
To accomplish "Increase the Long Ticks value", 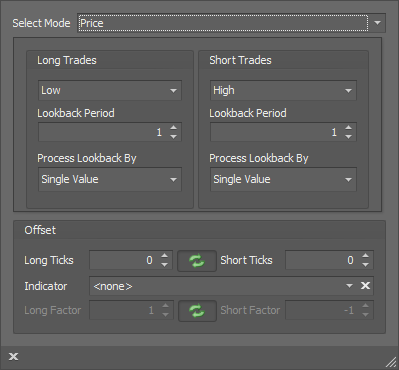I will tap(164, 256).
